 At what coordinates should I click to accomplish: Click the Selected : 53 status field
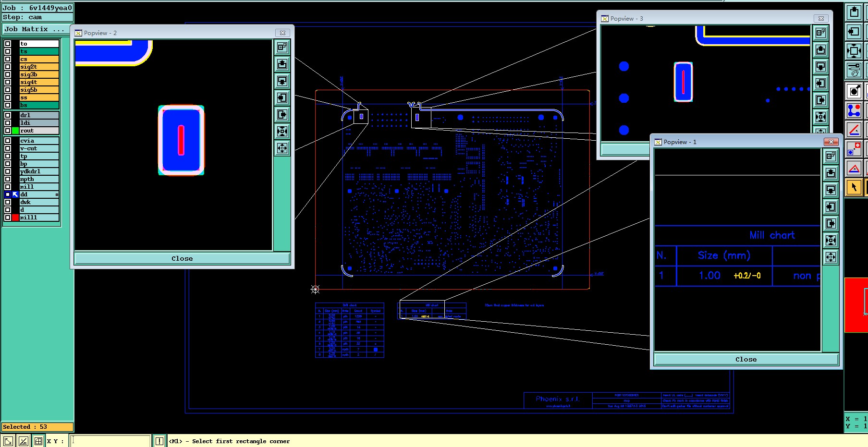(x=37, y=427)
